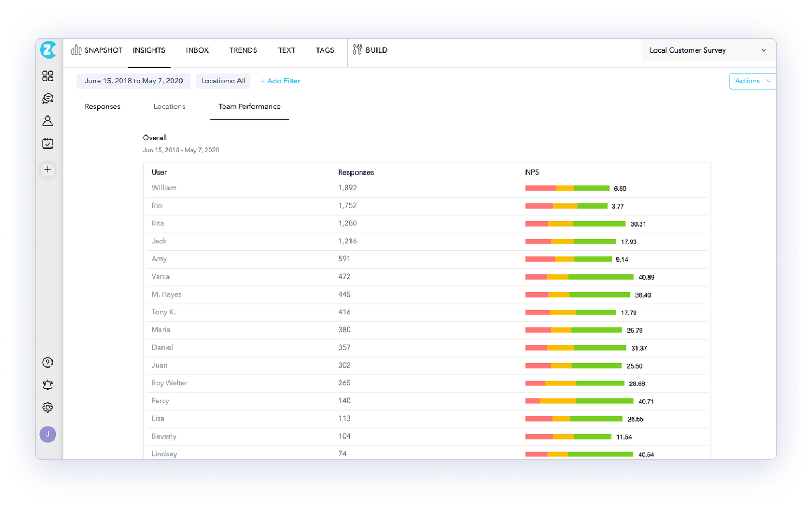Open the Actions dropdown
This screenshot has height=509, width=812.
point(752,81)
